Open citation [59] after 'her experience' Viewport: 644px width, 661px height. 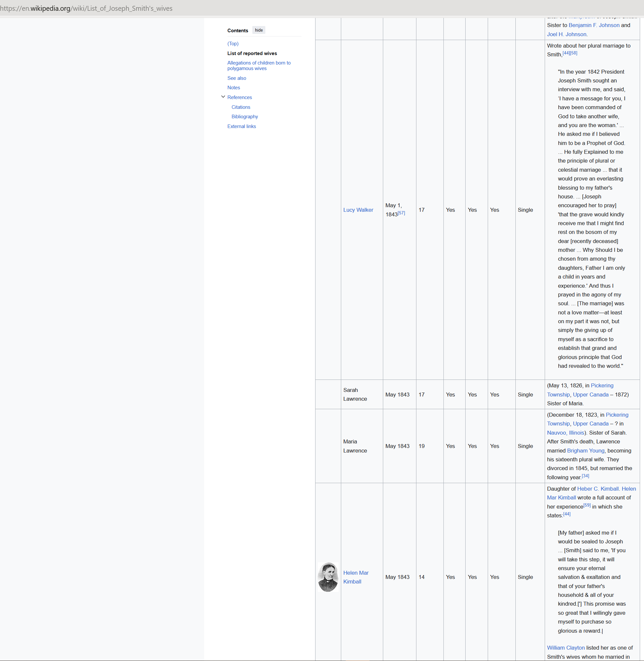tap(587, 505)
